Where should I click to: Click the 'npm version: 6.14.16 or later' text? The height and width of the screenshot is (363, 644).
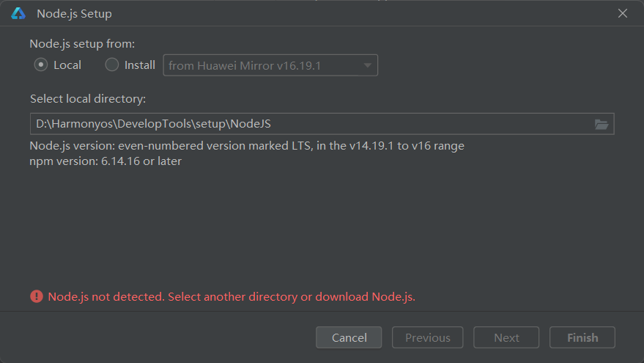pyautogui.click(x=106, y=161)
